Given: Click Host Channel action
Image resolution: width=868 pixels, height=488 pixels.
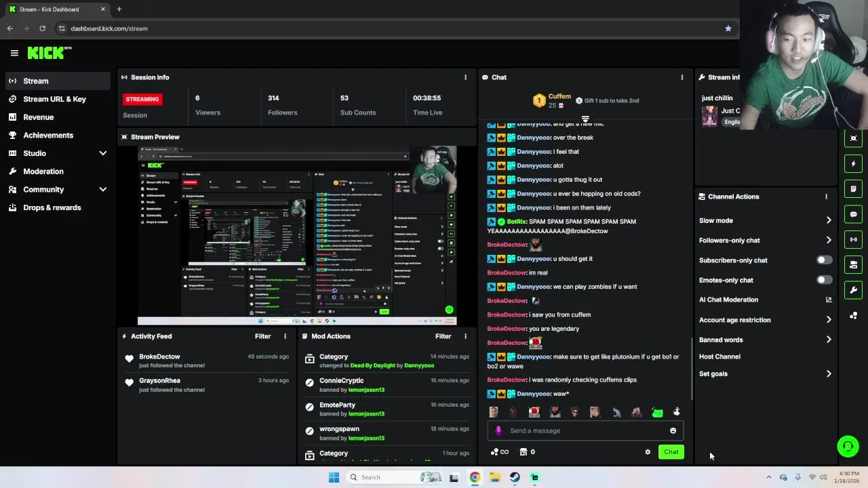Looking at the screenshot, I should [x=719, y=357].
